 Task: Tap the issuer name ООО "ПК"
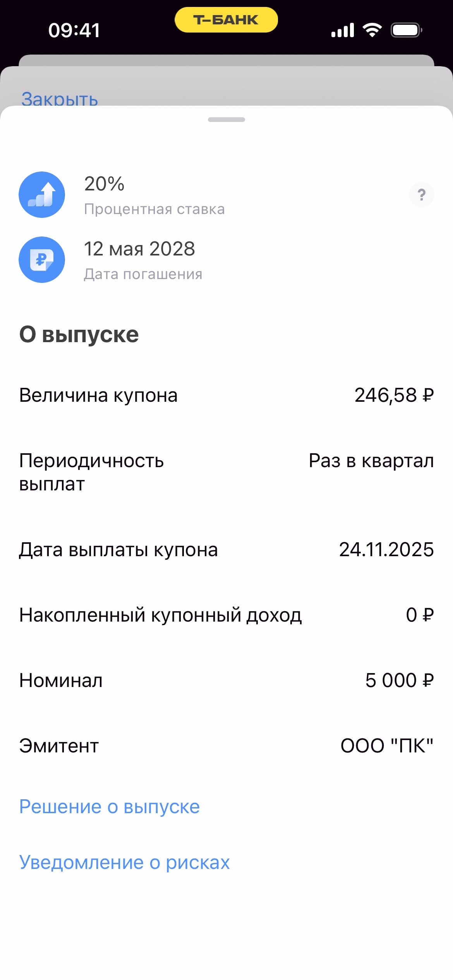(x=387, y=746)
